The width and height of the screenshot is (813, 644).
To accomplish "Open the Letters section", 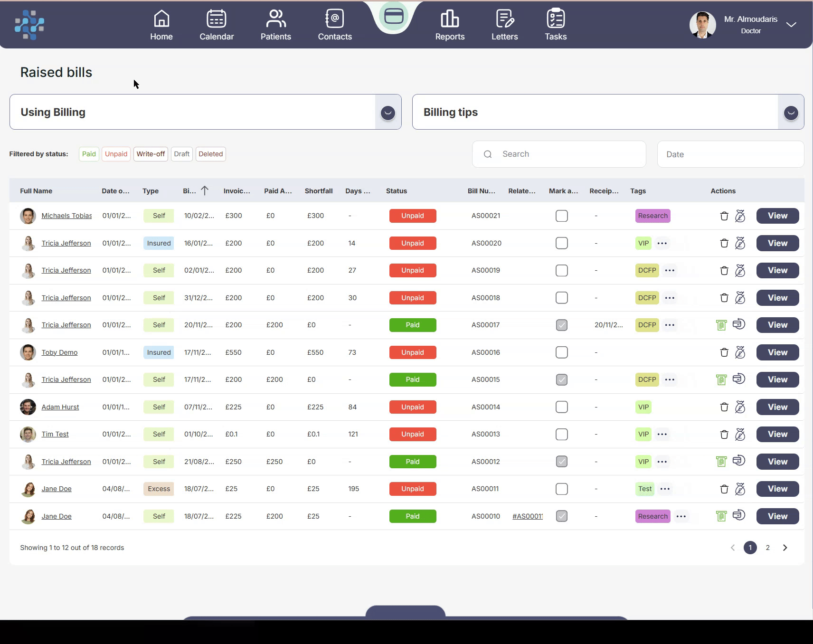I will coord(504,25).
